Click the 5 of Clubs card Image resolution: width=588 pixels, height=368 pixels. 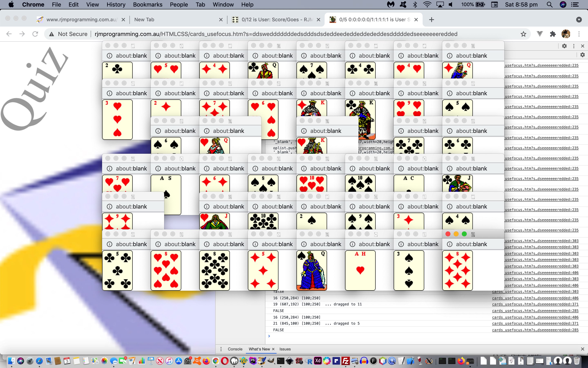click(117, 270)
